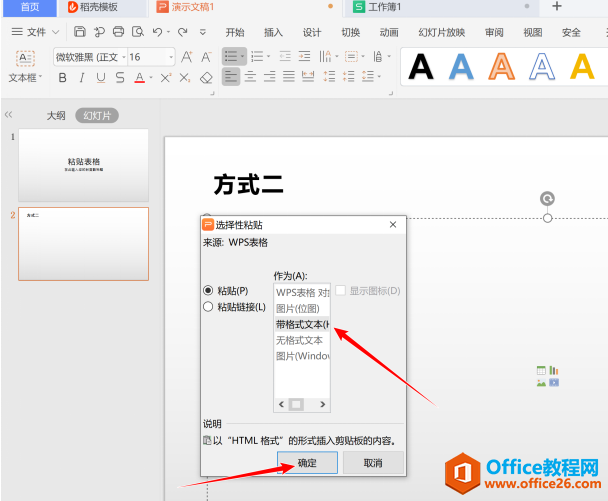The image size is (608, 501).
Task: Check the 显示图标(D) checkbox
Action: 340,290
